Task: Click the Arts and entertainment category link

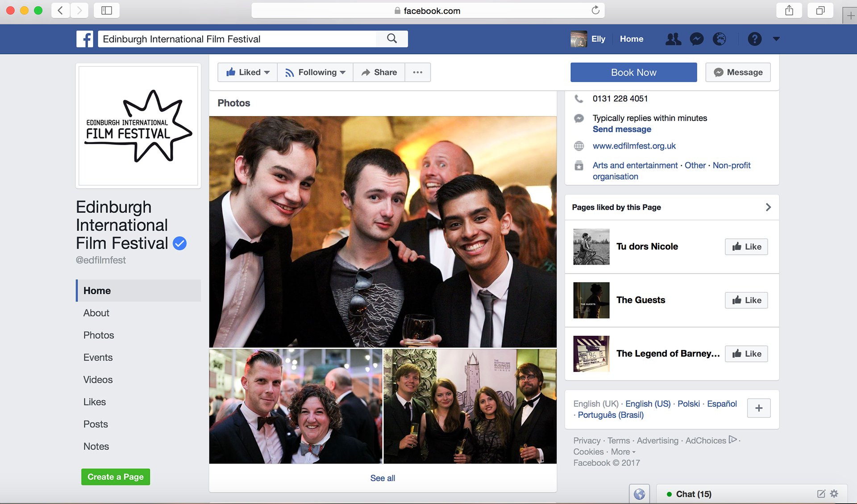Action: pos(635,166)
